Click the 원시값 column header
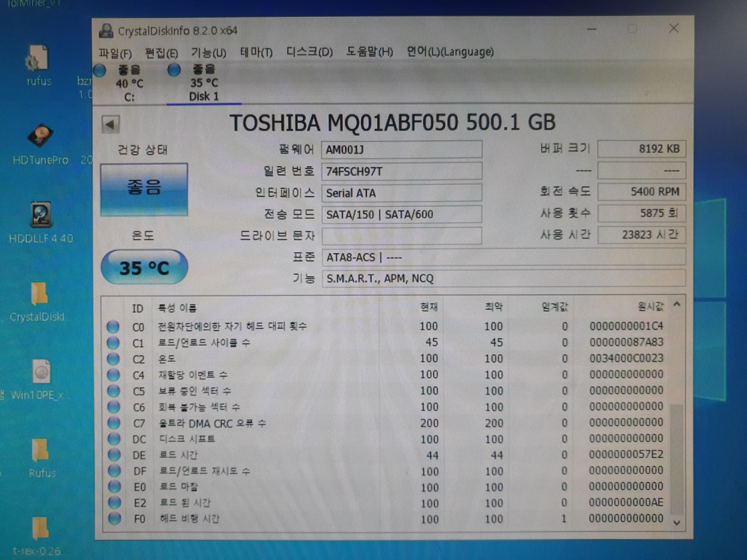Image resolution: width=747 pixels, height=560 pixels. point(650,306)
